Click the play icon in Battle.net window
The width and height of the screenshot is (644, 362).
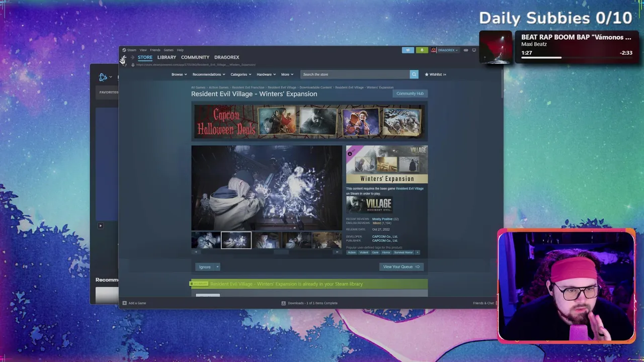(x=100, y=226)
